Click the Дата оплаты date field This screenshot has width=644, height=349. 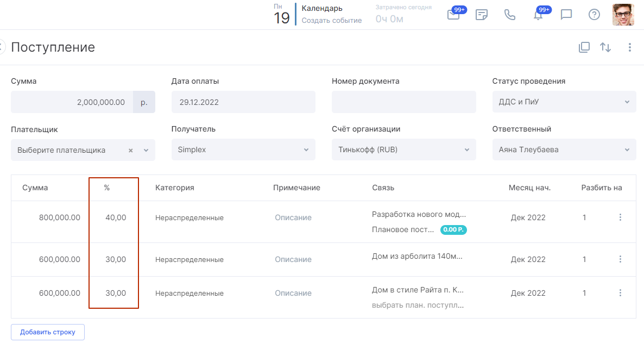click(243, 102)
